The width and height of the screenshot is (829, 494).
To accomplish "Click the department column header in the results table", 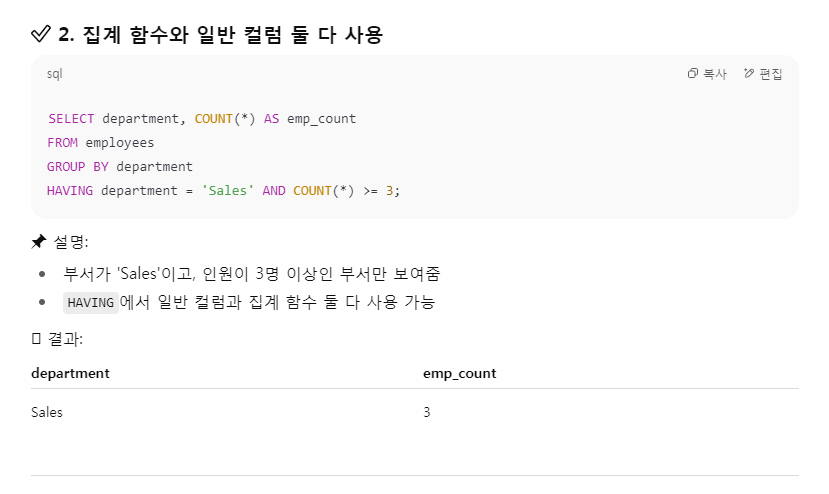I will coord(70,373).
